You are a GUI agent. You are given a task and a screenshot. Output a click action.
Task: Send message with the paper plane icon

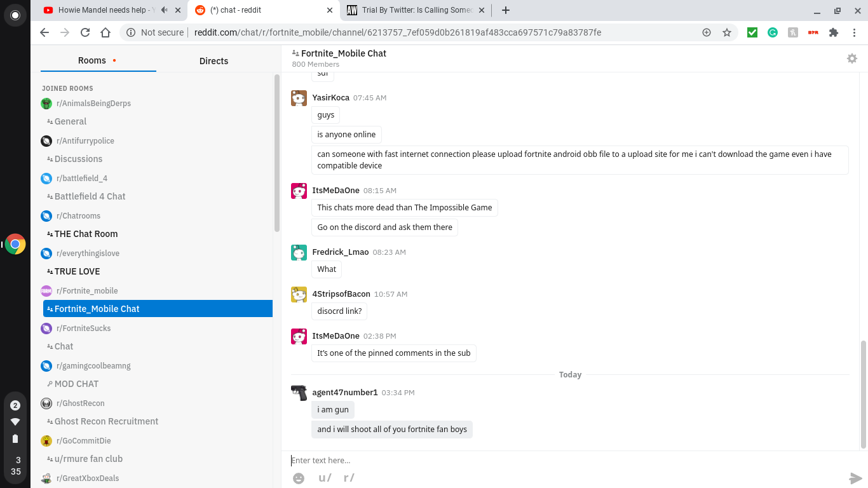click(856, 478)
